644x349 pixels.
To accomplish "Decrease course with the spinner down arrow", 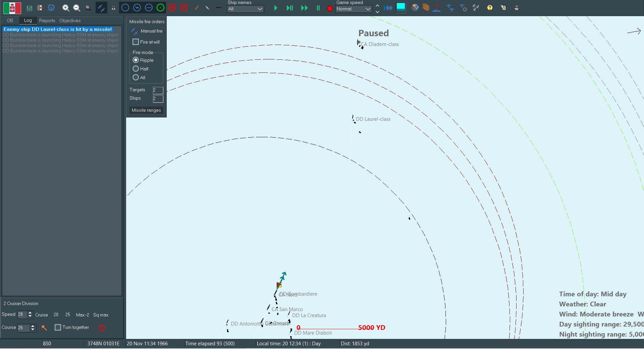I will pyautogui.click(x=33, y=330).
